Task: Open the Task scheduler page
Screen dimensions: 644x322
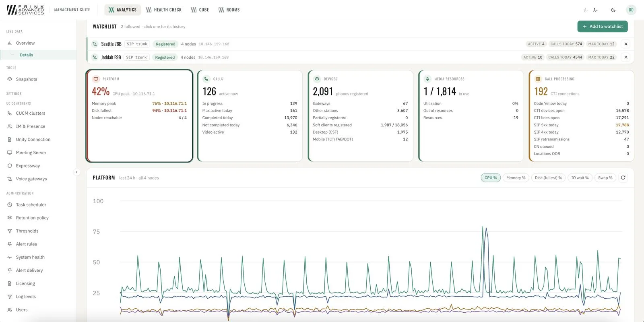Action: pos(38,204)
